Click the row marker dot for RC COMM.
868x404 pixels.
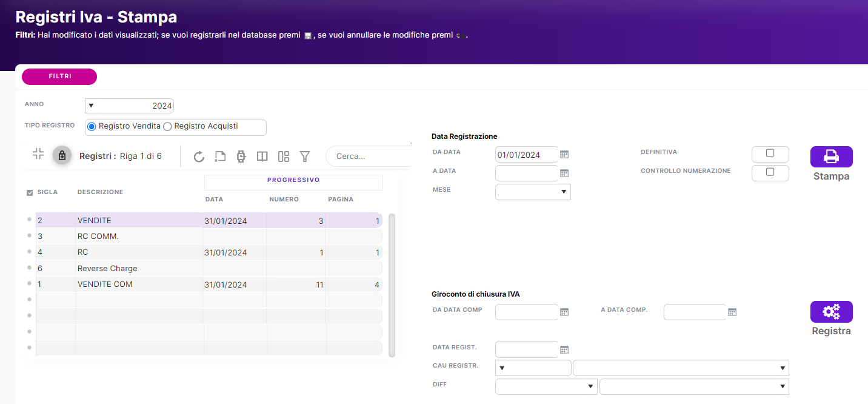click(x=29, y=235)
